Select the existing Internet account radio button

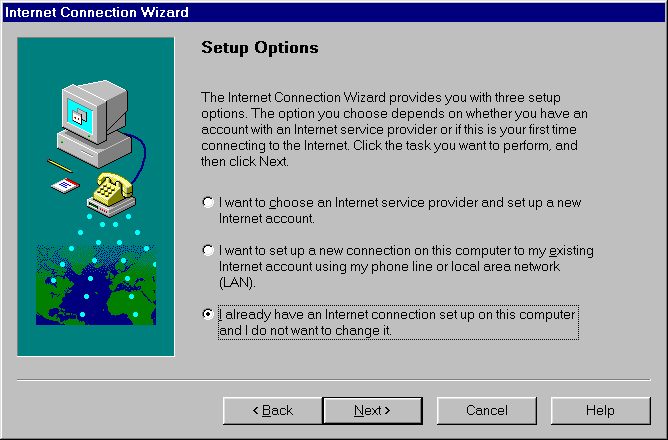[x=208, y=250]
